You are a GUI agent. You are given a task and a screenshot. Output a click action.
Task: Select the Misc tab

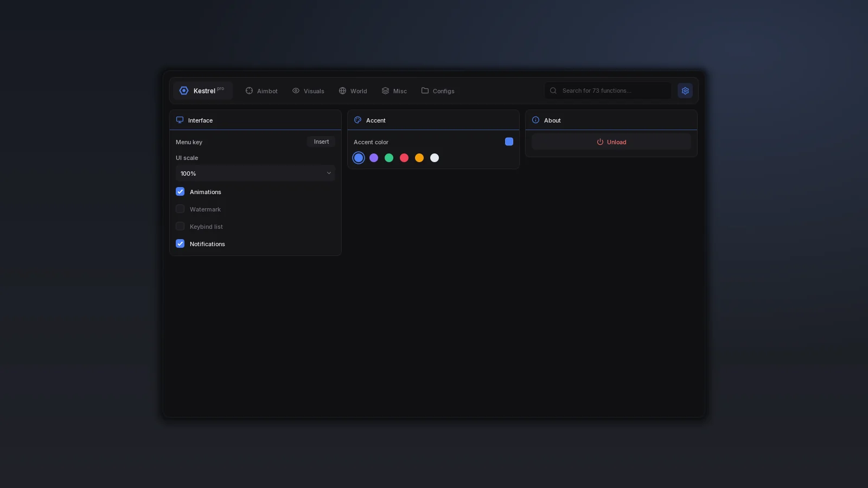pos(394,91)
